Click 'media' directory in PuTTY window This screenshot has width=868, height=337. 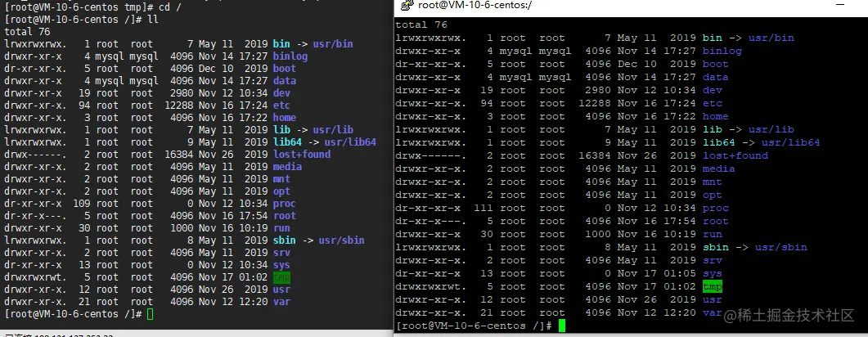coord(718,168)
